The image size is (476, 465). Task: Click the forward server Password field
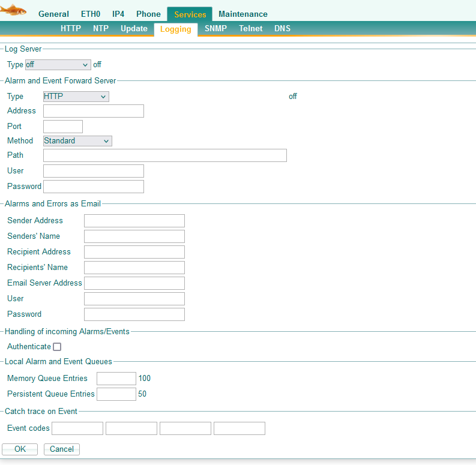pos(94,187)
